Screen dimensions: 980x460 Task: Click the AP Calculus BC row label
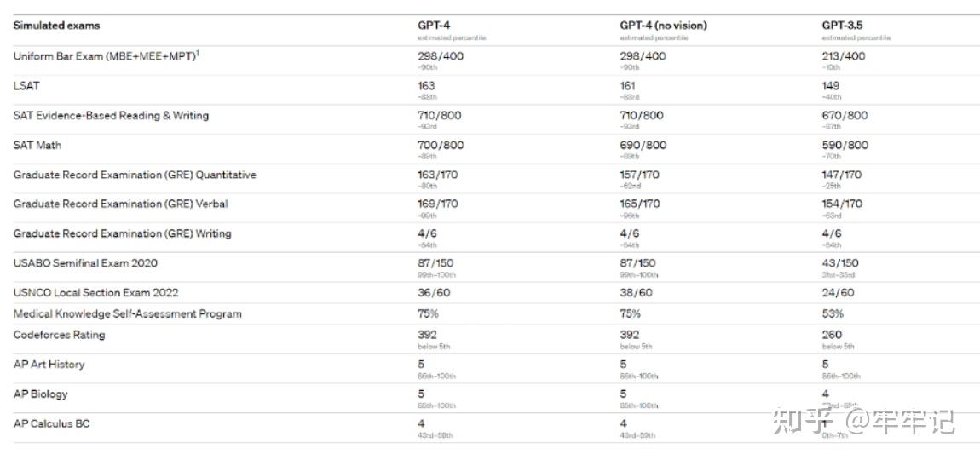[x=53, y=423]
